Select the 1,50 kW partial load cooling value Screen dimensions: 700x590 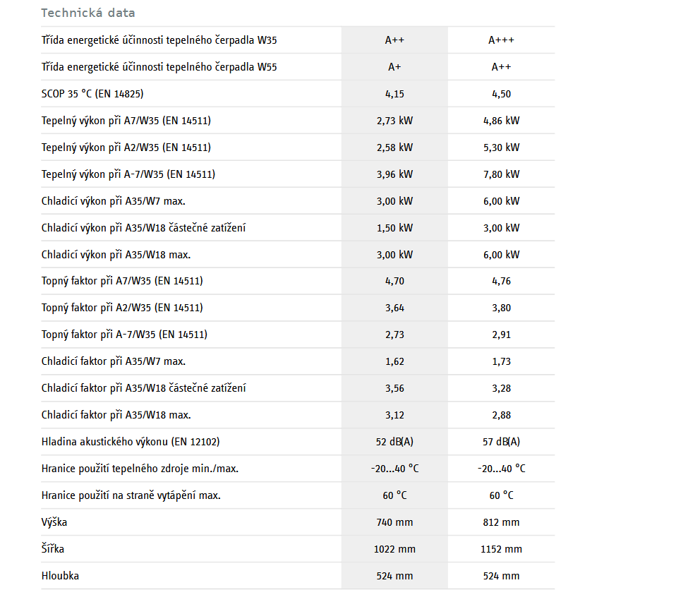(394, 228)
